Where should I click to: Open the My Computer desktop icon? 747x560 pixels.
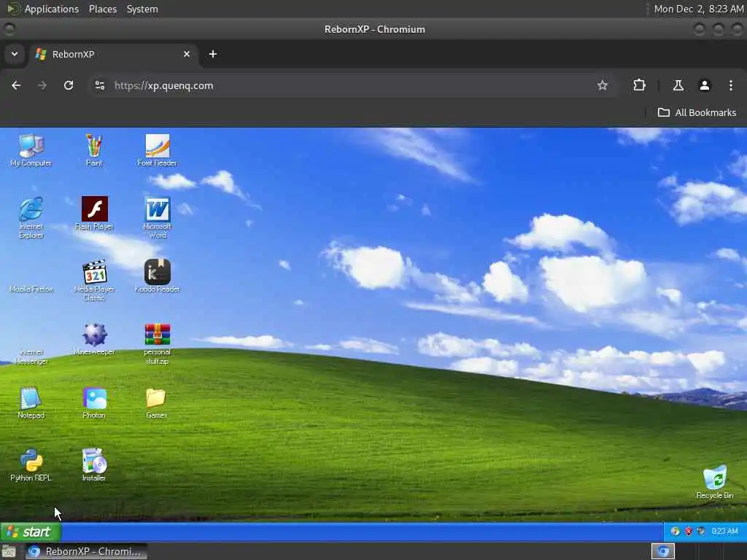tap(31, 150)
